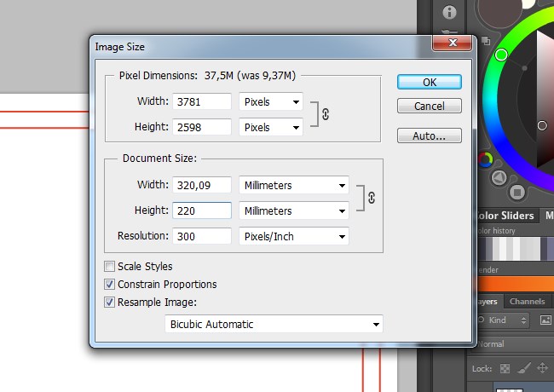554x392 pixels.
Task: Open Resolution units Pixels/Inch dropdown
Action: pos(294,236)
